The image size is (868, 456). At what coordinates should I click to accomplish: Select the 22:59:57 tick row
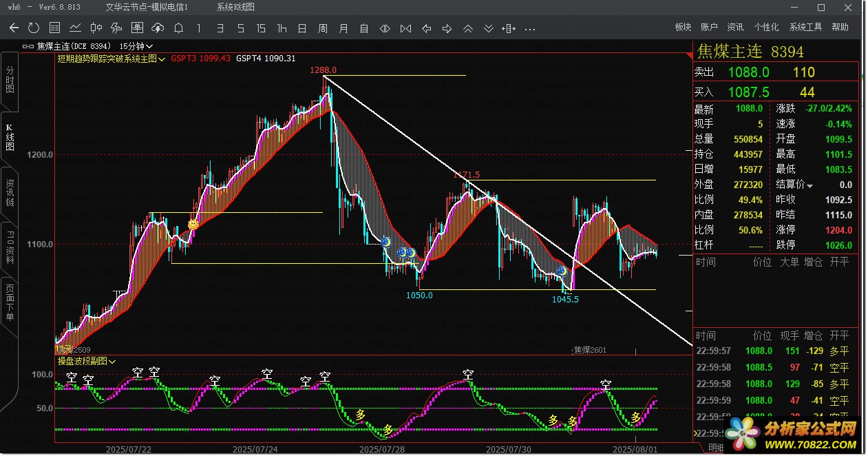click(x=776, y=351)
